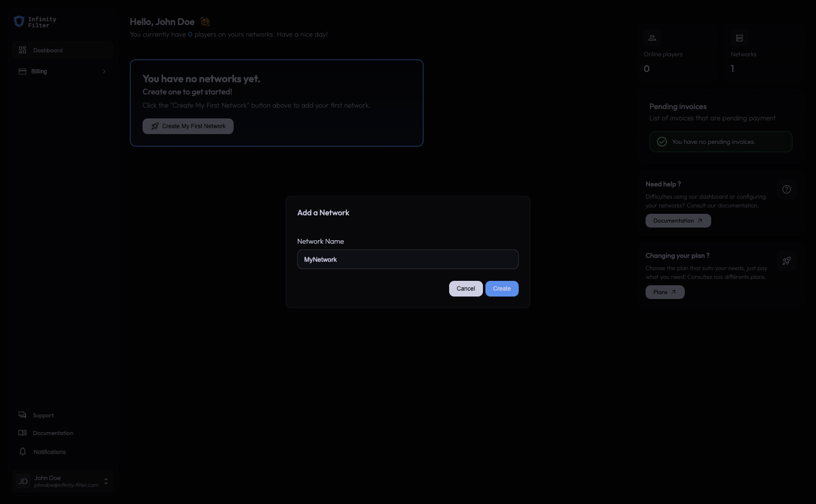Click the Network Name input field
This screenshot has width=816, height=504.
[x=408, y=259]
